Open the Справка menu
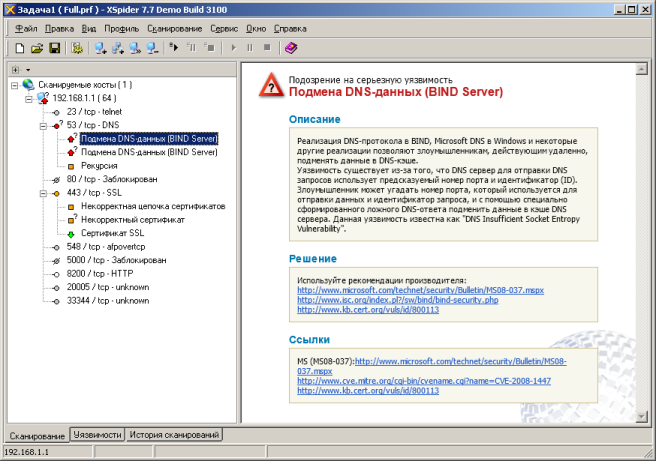Image resolution: width=656 pixels, height=461 pixels. 290,29
